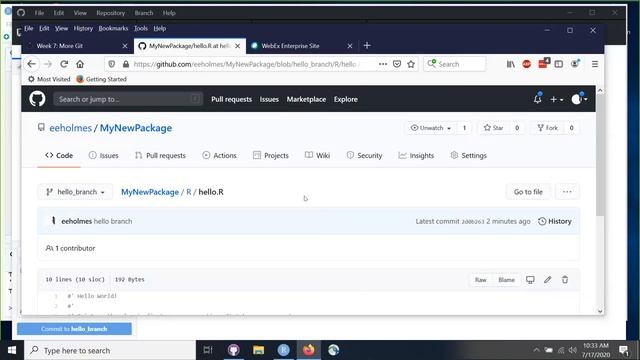Open the Insights tab
Screen dimensions: 640x360
(416, 156)
